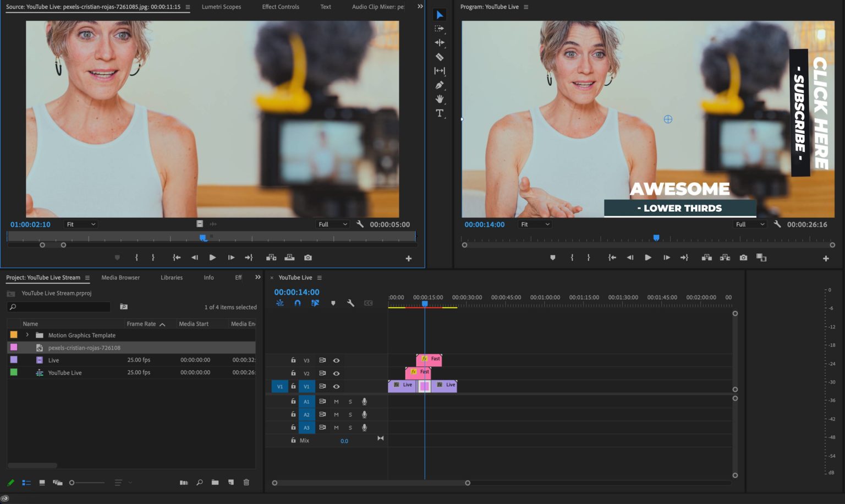The width and height of the screenshot is (845, 504).
Task: Open the timeline display settings wrench icon
Action: [350, 303]
